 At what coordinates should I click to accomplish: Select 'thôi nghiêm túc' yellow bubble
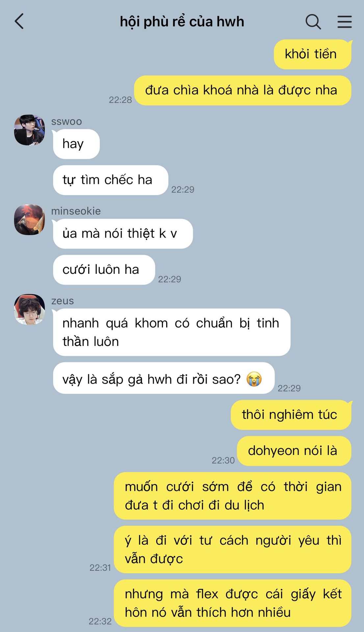pyautogui.click(x=291, y=415)
